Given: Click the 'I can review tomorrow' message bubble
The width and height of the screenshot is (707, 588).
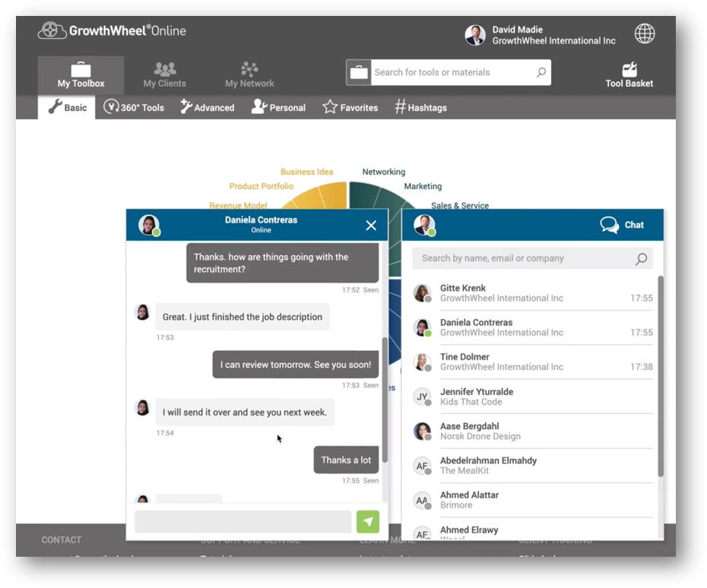Looking at the screenshot, I should point(295,365).
